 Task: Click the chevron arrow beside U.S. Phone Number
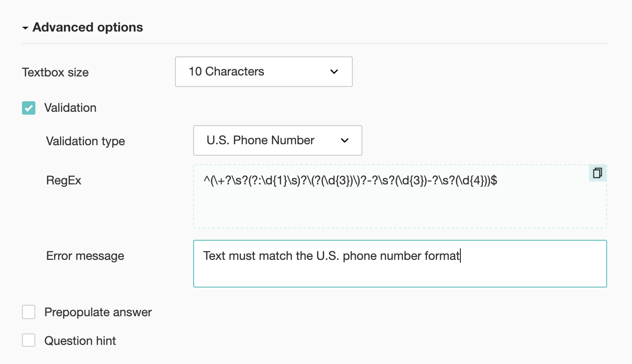click(344, 140)
